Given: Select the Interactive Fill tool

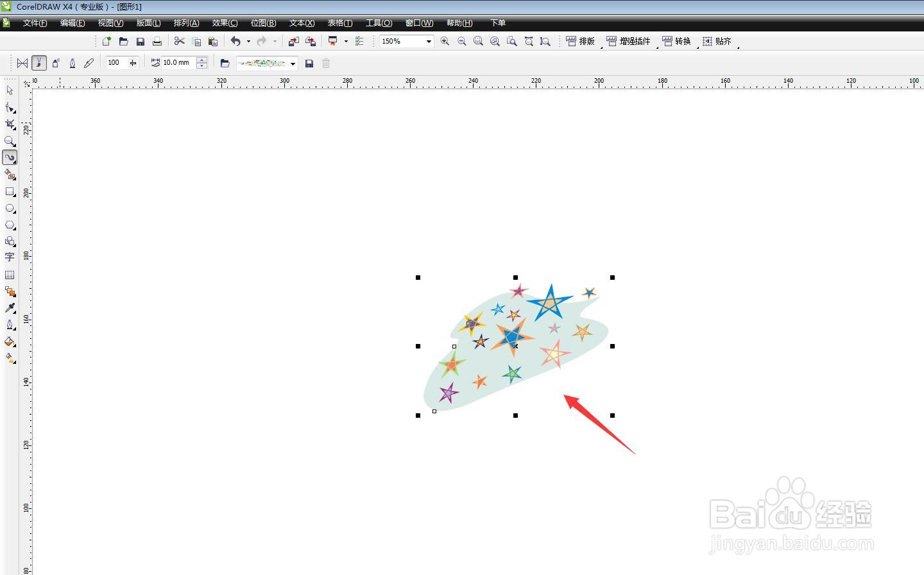Looking at the screenshot, I should 10,358.
